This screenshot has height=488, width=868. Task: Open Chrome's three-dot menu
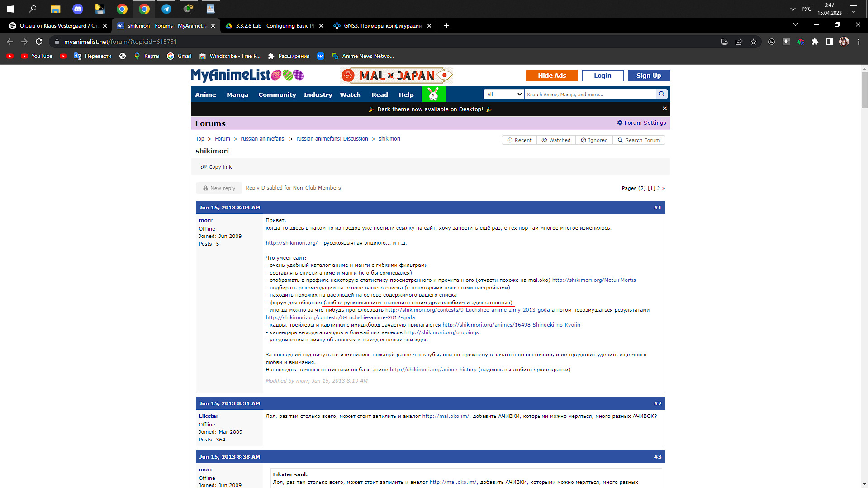(x=859, y=42)
